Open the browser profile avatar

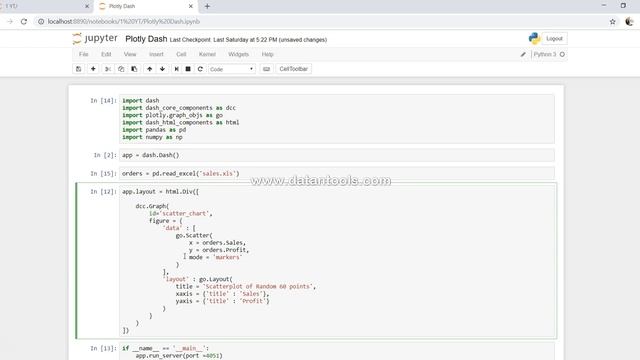[629, 22]
